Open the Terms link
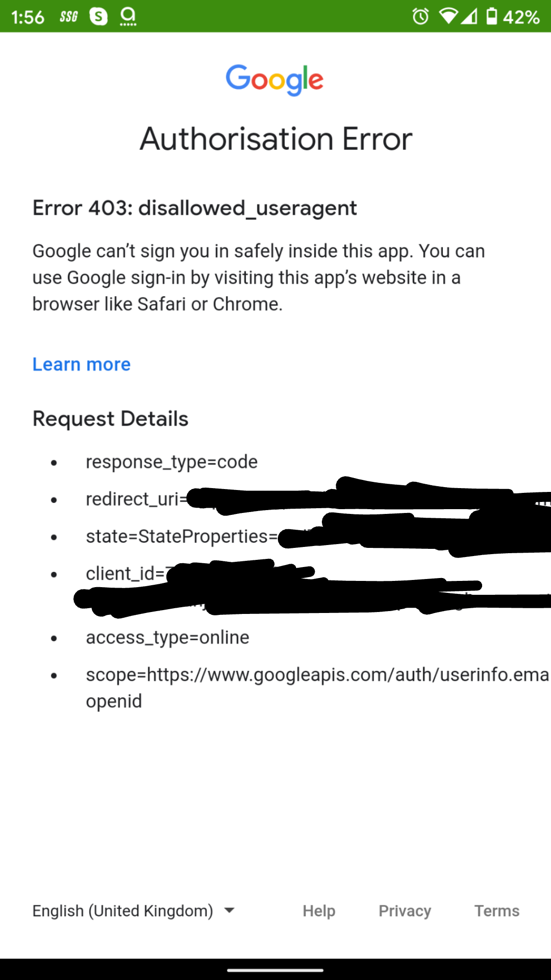 coord(496,911)
